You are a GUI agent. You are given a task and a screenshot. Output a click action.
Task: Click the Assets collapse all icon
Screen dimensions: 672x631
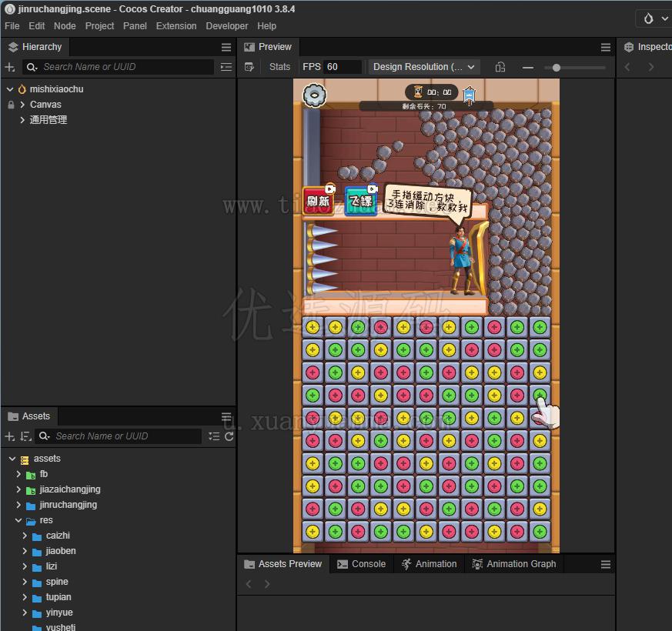[214, 436]
